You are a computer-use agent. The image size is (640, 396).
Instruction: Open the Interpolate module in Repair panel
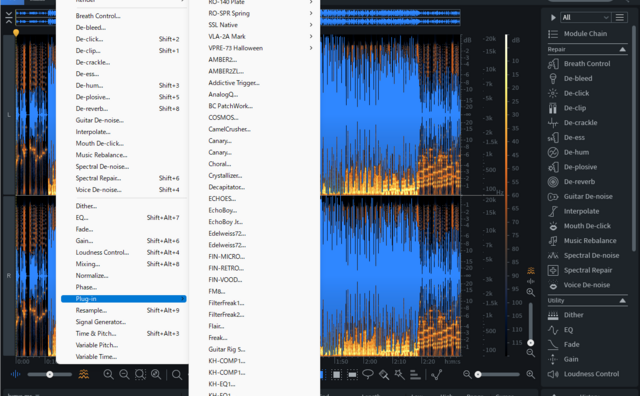(x=581, y=211)
